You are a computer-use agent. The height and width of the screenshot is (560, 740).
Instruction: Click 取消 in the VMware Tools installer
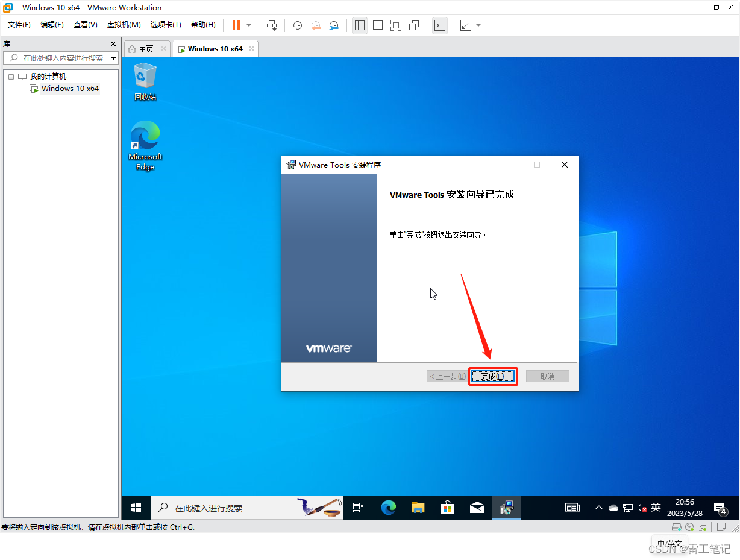click(547, 376)
